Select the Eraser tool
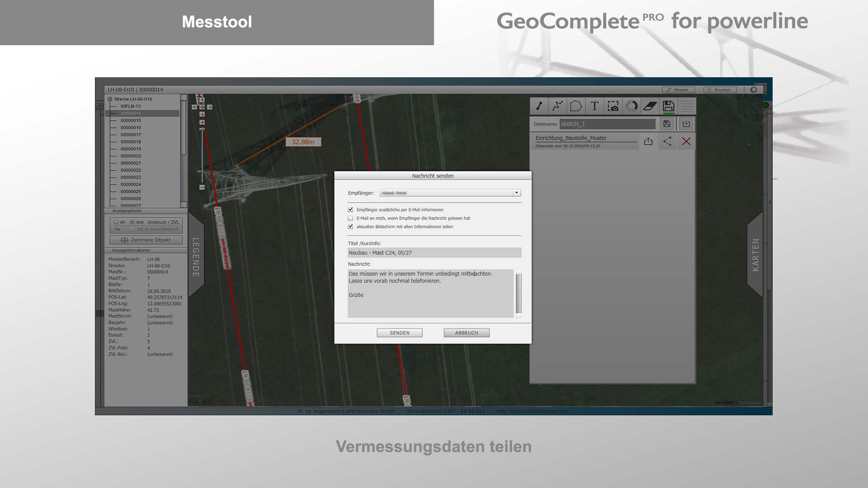Image resolution: width=868 pixels, height=488 pixels. point(650,106)
